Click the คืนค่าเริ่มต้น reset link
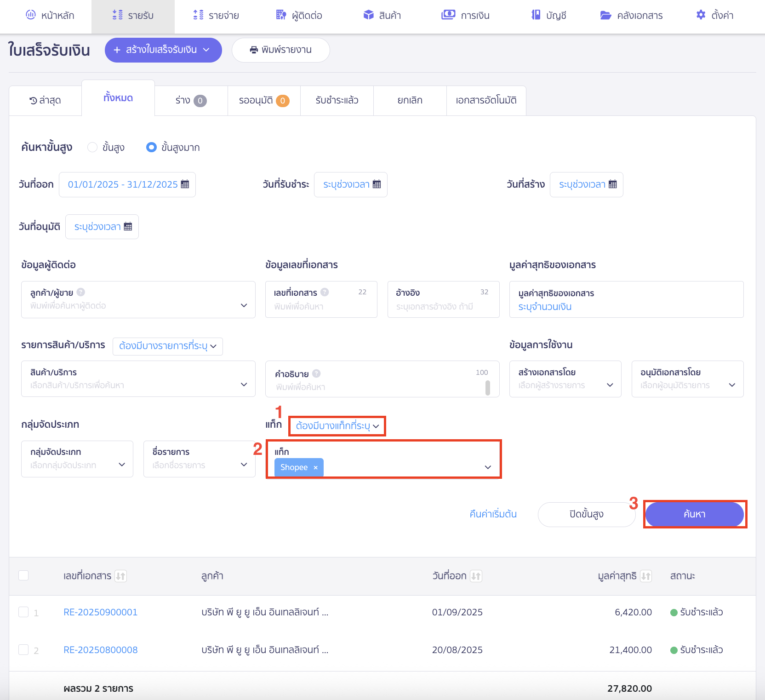 (x=493, y=514)
